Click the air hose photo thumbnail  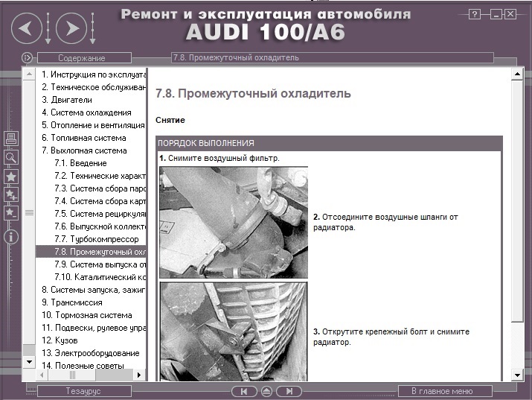click(x=234, y=223)
